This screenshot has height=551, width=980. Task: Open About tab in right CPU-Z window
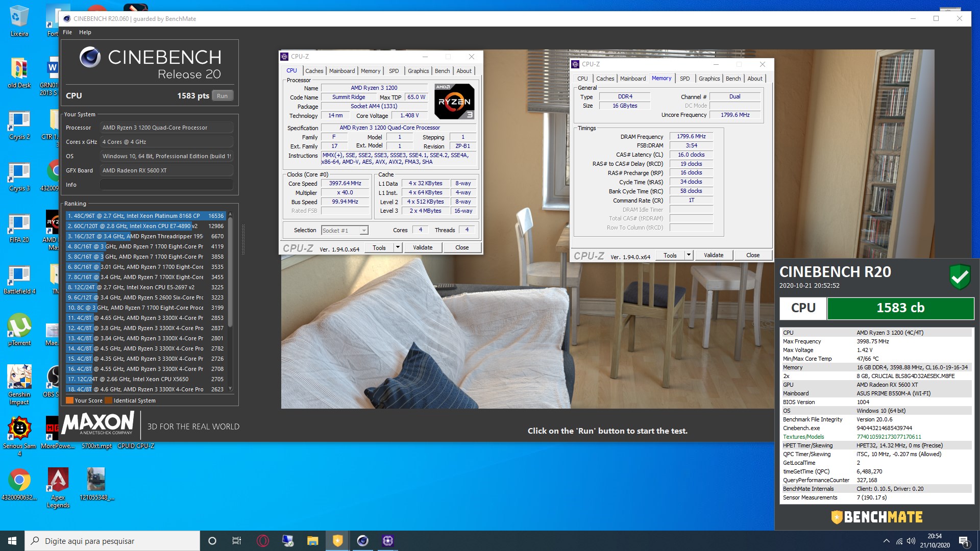click(755, 79)
